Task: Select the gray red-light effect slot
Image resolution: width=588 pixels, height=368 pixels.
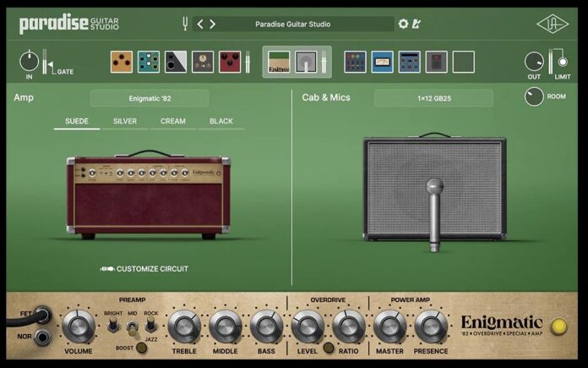Action: (x=437, y=62)
